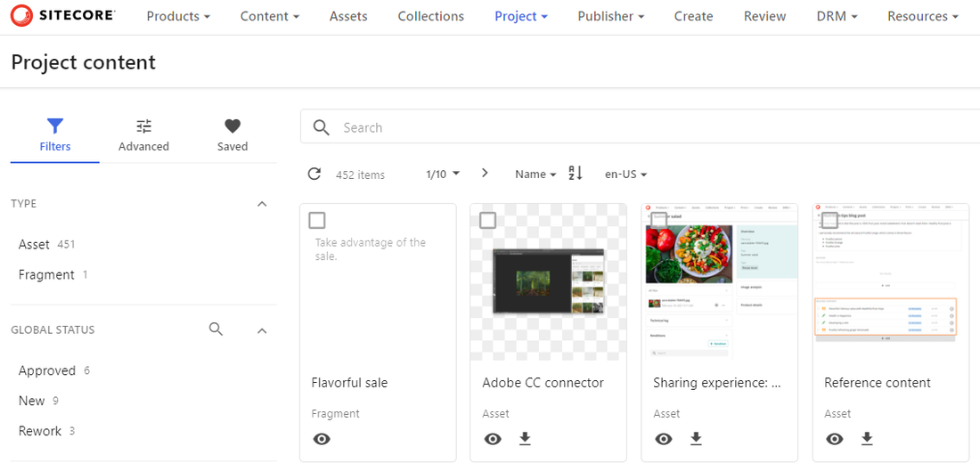The height and width of the screenshot is (471, 980).
Task: Click the Flavorful sale title
Action: point(349,383)
